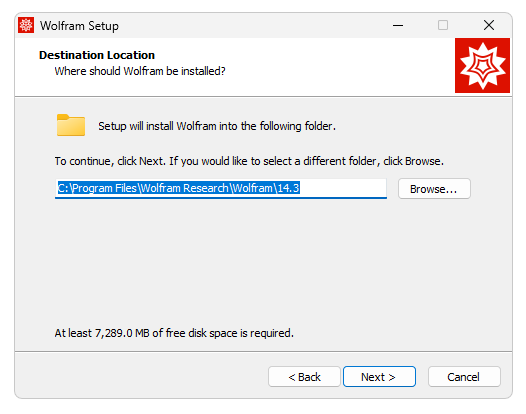Click the yellow folder icon
The height and width of the screenshot is (414, 526).
tap(71, 125)
